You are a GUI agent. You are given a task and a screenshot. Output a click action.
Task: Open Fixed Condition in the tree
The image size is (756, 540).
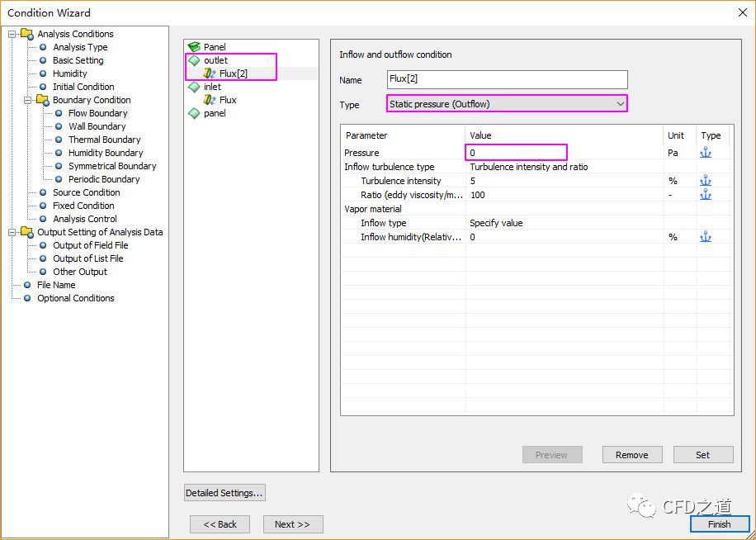click(83, 206)
